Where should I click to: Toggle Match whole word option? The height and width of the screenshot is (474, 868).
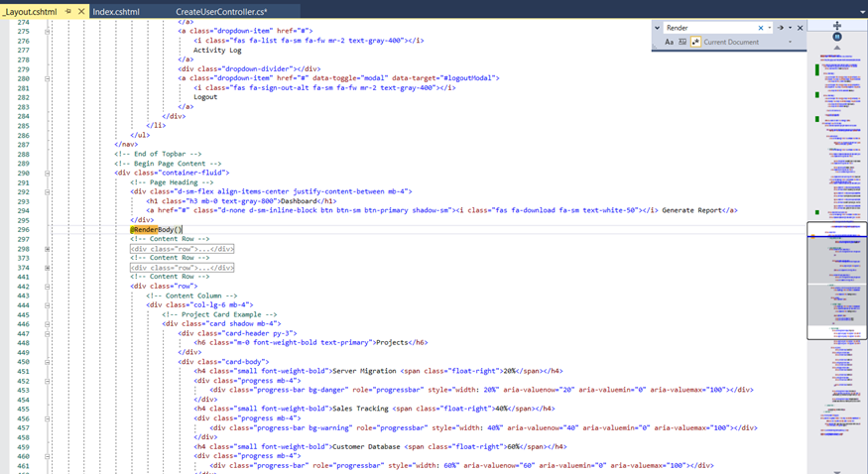click(682, 42)
